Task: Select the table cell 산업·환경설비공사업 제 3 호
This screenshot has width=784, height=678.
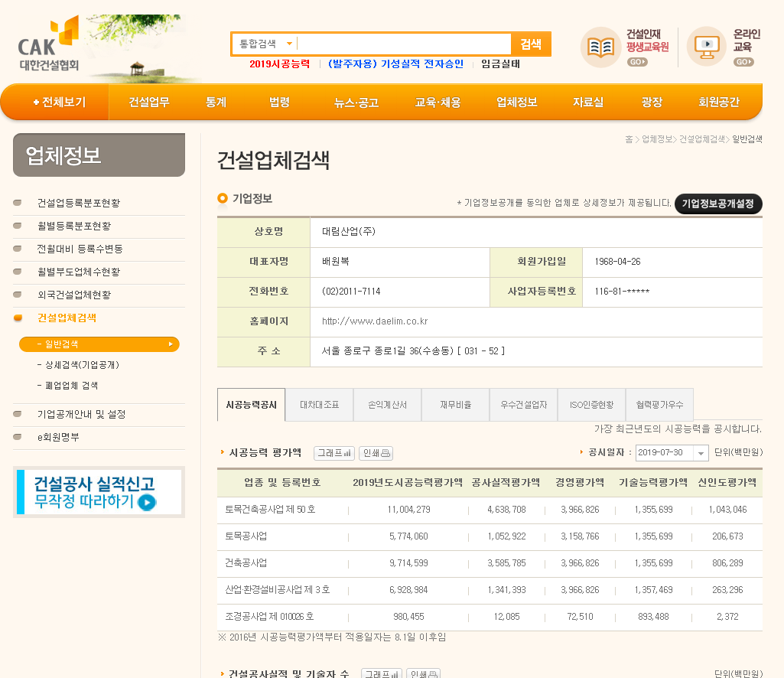Action: (x=278, y=589)
